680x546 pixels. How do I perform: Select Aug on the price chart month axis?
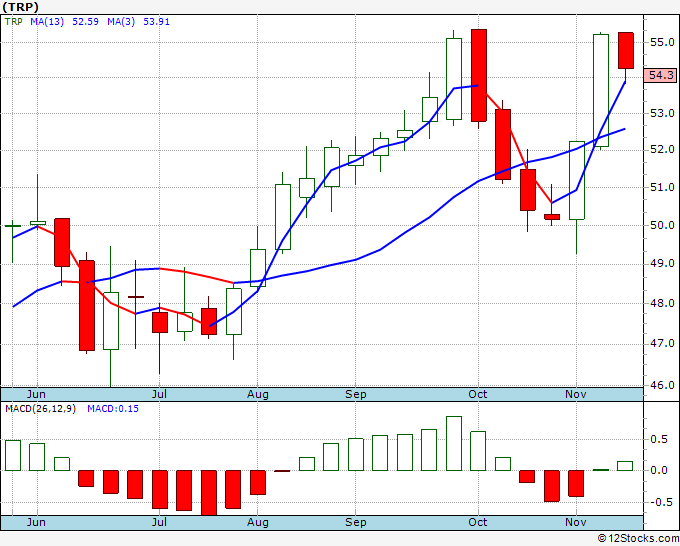click(258, 394)
